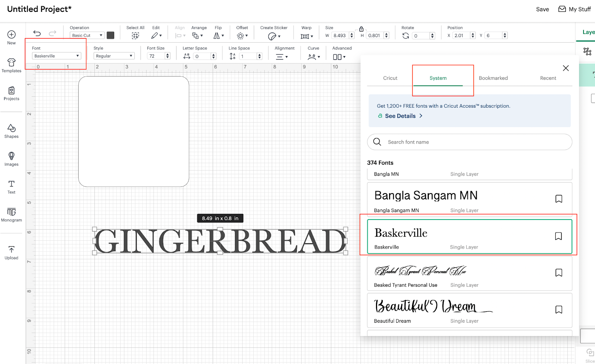Click the Letter Space icon

[x=187, y=56]
